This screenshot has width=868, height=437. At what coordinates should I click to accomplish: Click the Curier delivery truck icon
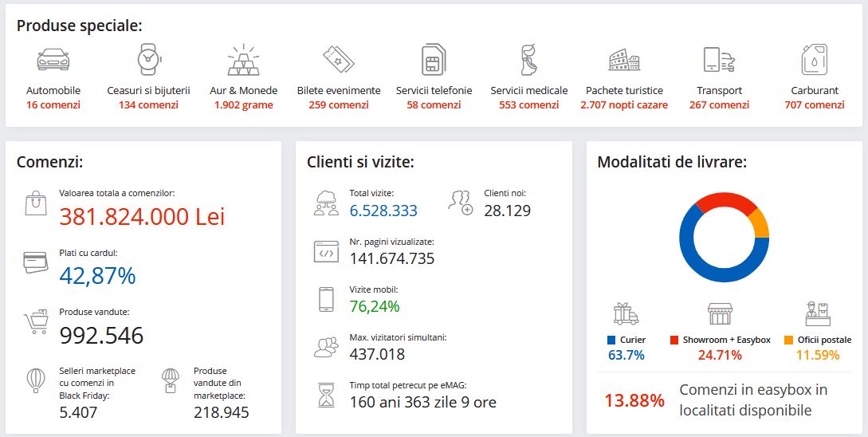point(626,313)
